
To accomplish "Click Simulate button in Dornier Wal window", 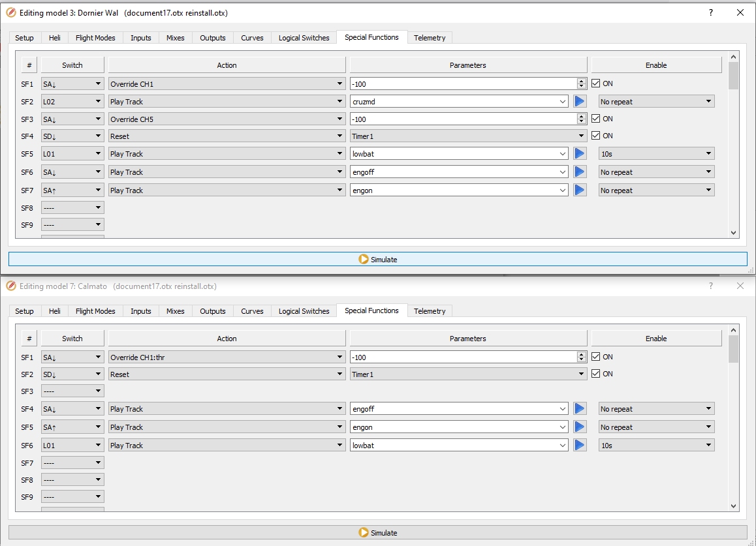I will (377, 259).
